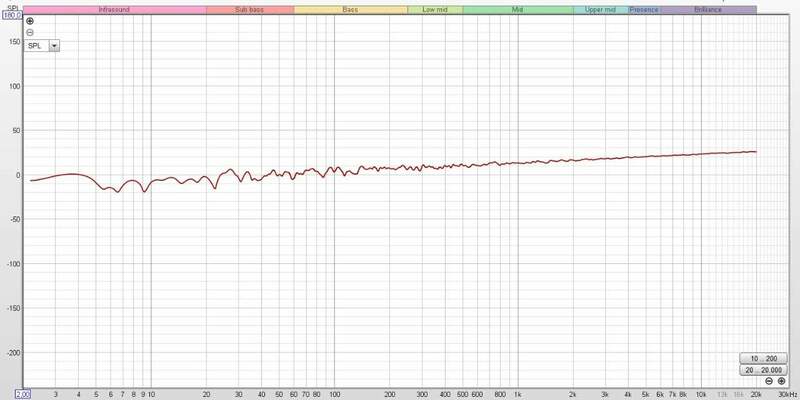
Task: Click the Presence band label
Action: (x=643, y=9)
